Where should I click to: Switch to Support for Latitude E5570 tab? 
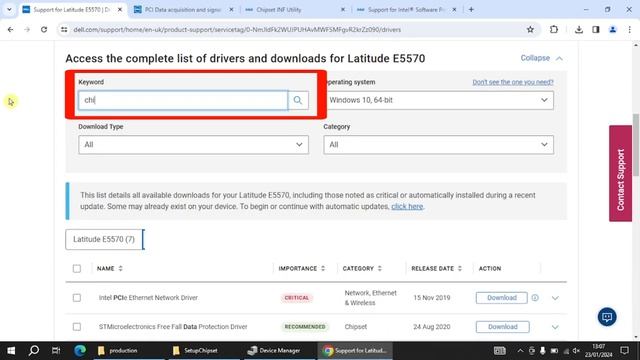coord(71,9)
